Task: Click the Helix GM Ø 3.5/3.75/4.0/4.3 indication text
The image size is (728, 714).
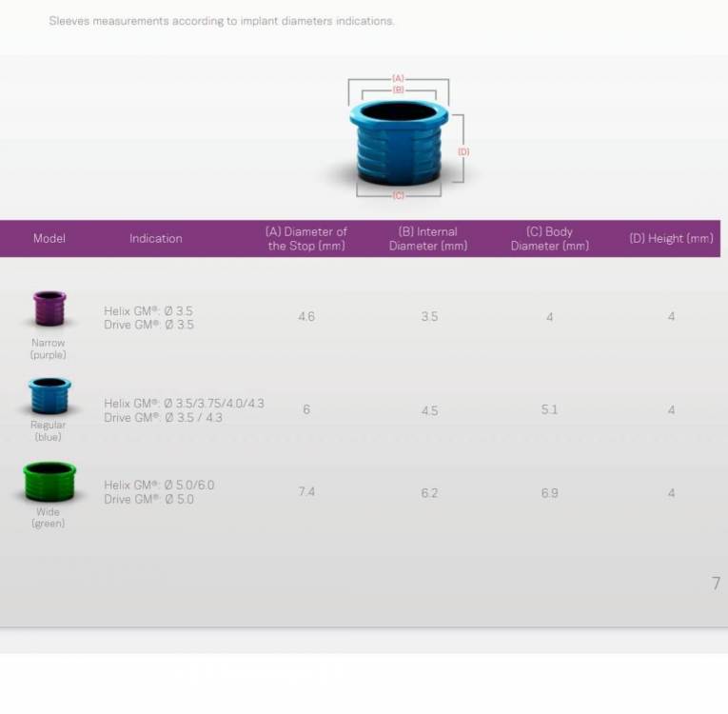Action: click(x=184, y=403)
